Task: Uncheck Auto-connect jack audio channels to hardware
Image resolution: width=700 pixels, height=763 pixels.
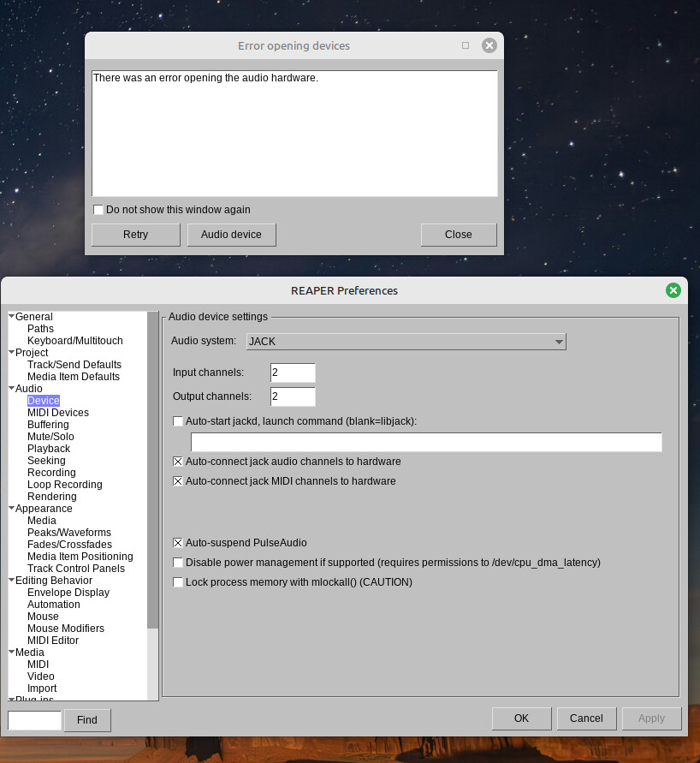Action: [x=178, y=462]
